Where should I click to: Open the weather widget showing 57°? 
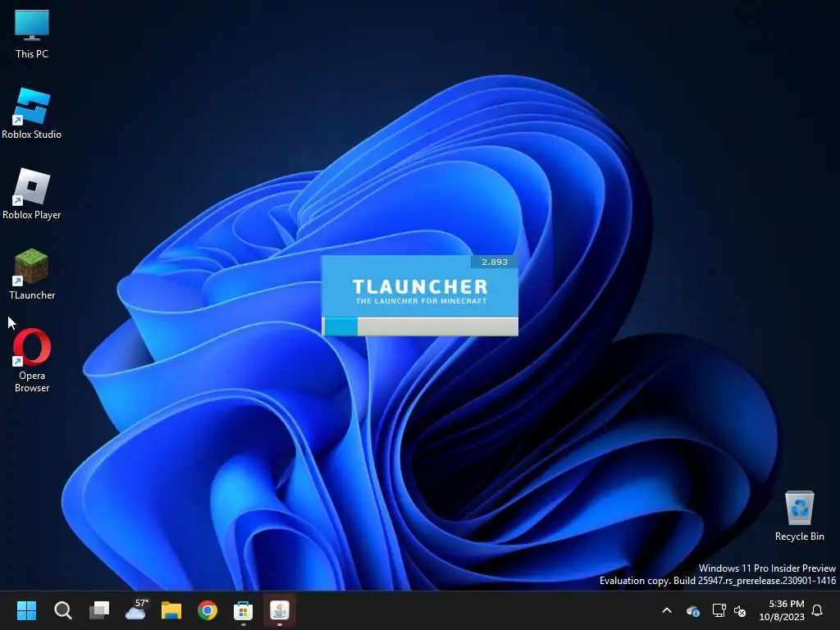point(136,610)
